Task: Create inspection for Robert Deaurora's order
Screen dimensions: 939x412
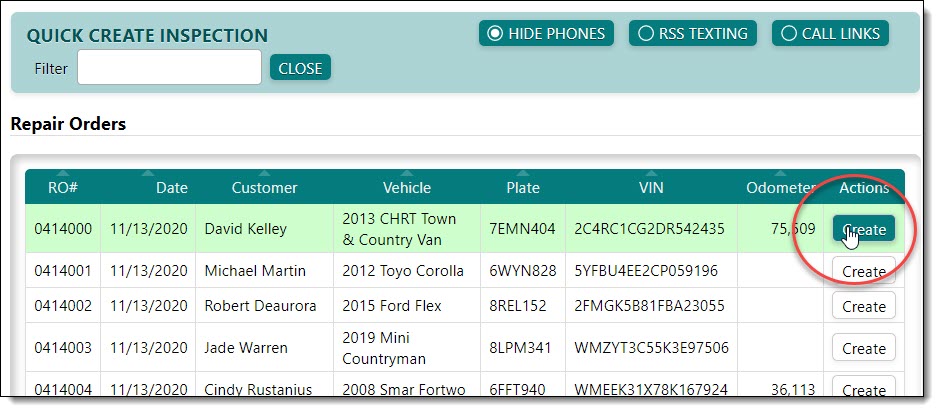Action: [x=864, y=306]
